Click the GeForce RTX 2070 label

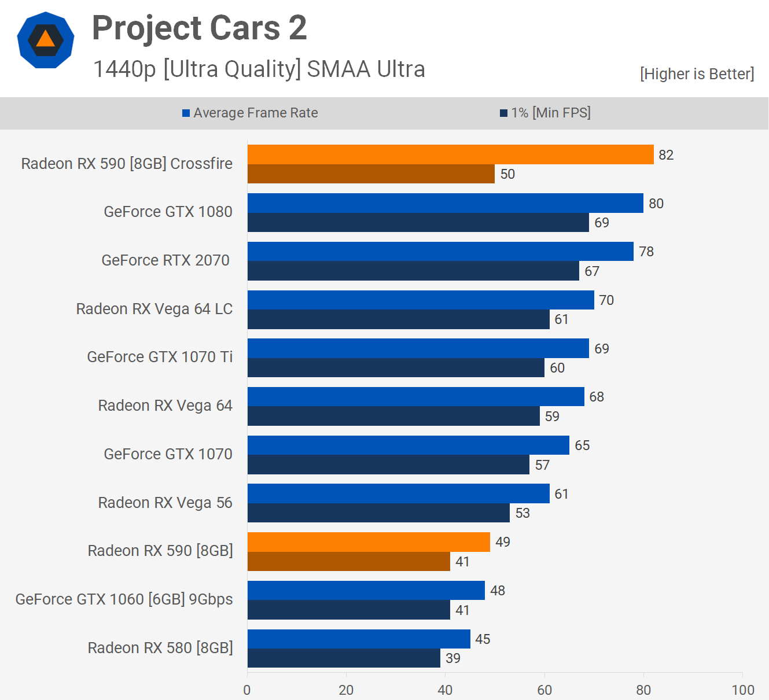pyautogui.click(x=165, y=260)
